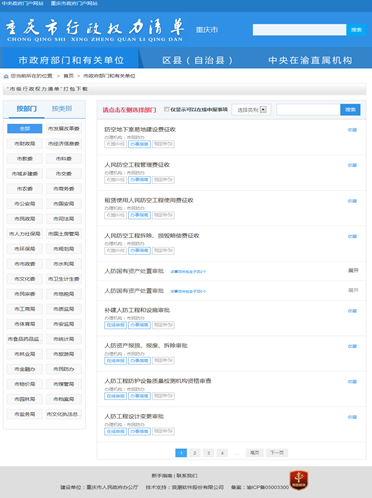Tick the 仅显示可以在线申报事项 checkbox

point(167,109)
